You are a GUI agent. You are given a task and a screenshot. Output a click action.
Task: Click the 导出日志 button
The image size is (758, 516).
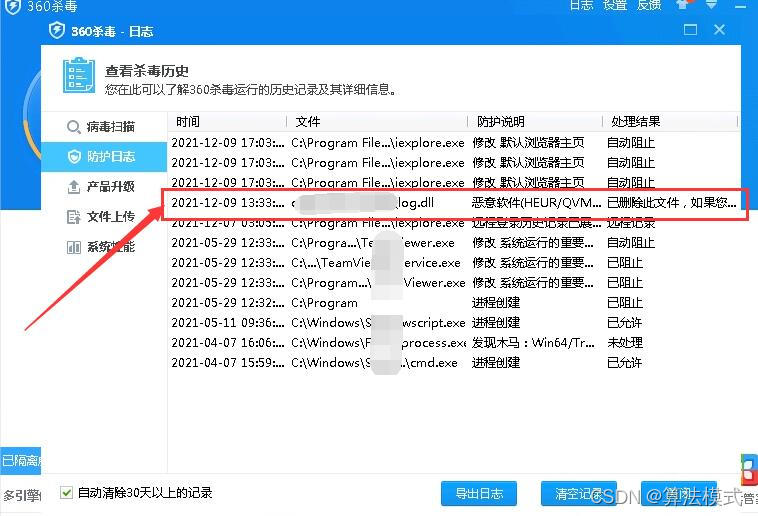click(479, 493)
